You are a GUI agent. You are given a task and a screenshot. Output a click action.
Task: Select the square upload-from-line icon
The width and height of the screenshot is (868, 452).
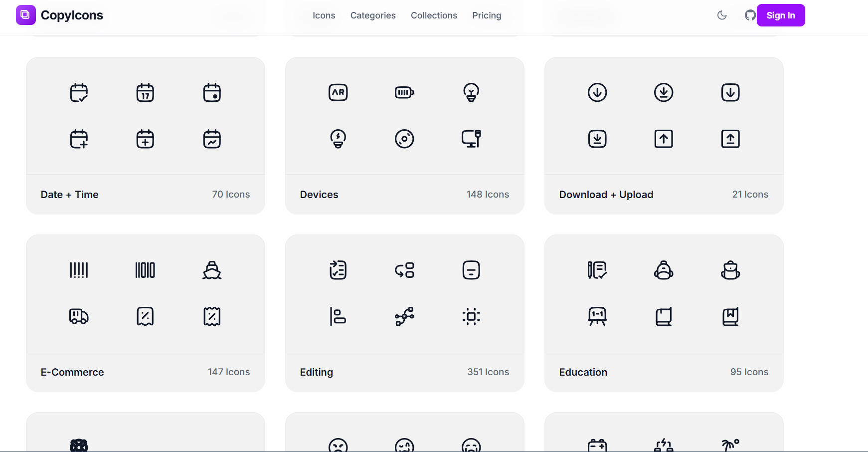tap(730, 139)
